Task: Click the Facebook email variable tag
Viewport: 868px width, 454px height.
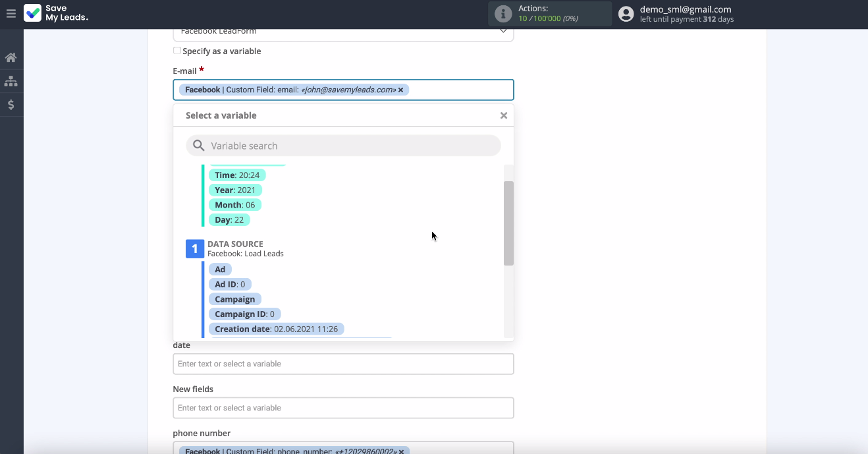Action: tap(294, 90)
